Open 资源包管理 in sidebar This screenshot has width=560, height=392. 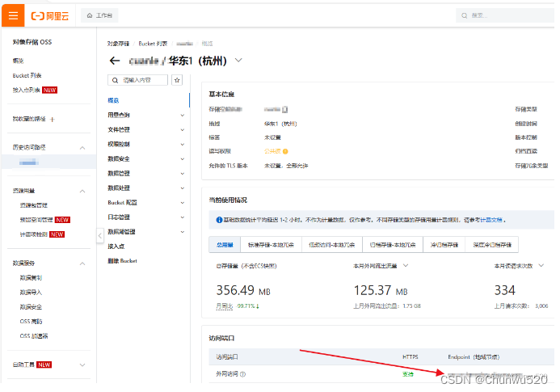point(34,205)
